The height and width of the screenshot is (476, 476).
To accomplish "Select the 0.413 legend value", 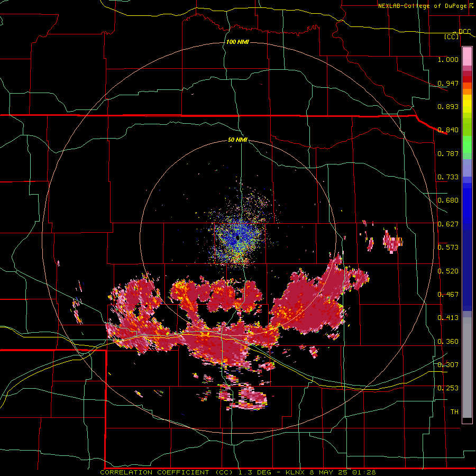I will (448, 318).
